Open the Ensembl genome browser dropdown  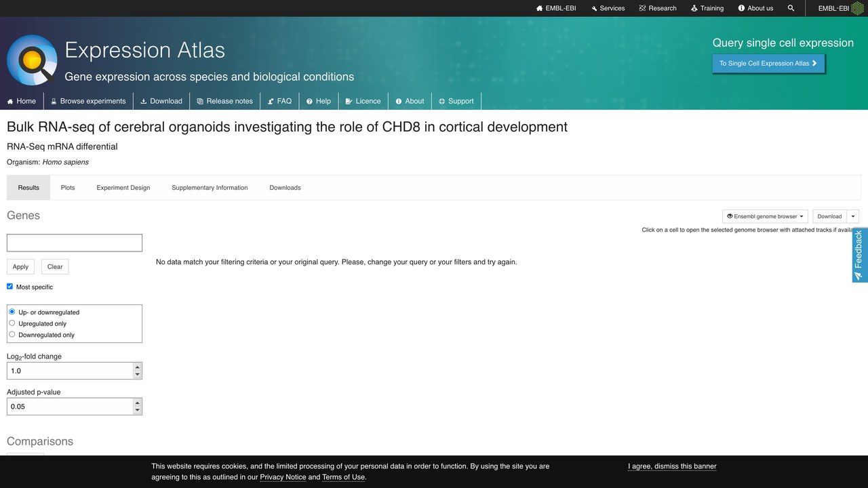point(765,216)
